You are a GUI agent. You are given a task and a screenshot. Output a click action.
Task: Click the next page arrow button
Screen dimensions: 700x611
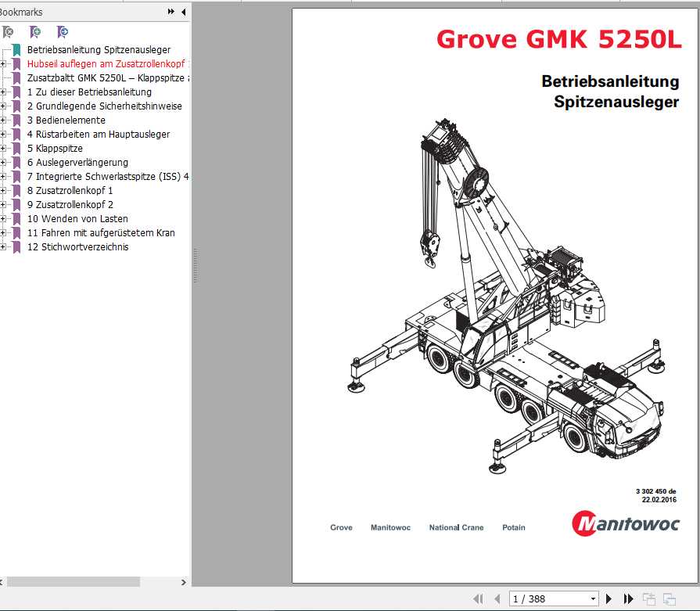click(610, 599)
